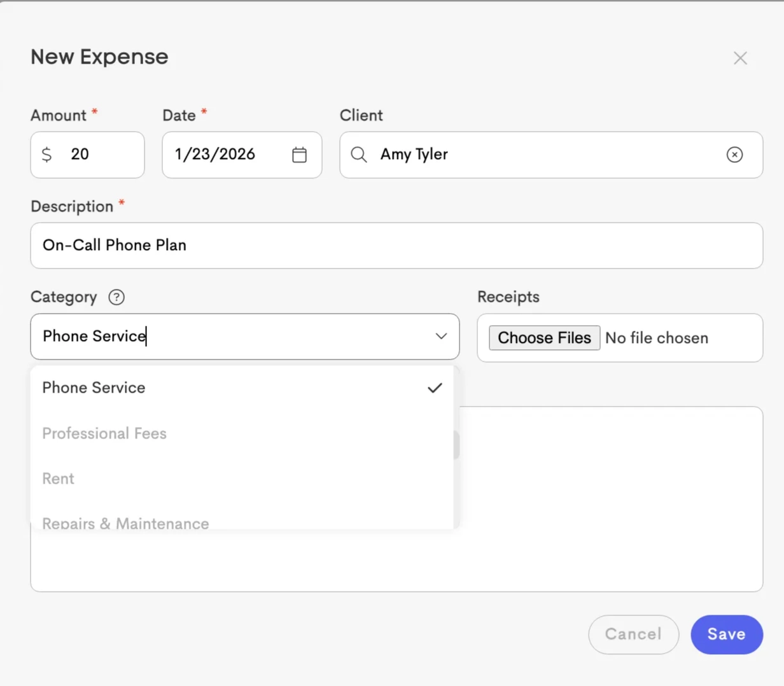Screen dimensions: 784x686
Task: Close the New Expense dialog
Action: [x=740, y=58]
